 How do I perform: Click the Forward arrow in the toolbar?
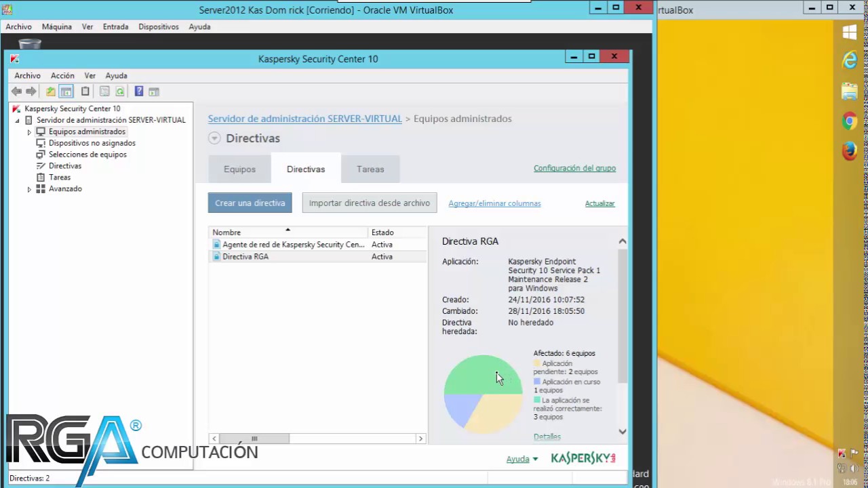pyautogui.click(x=31, y=91)
